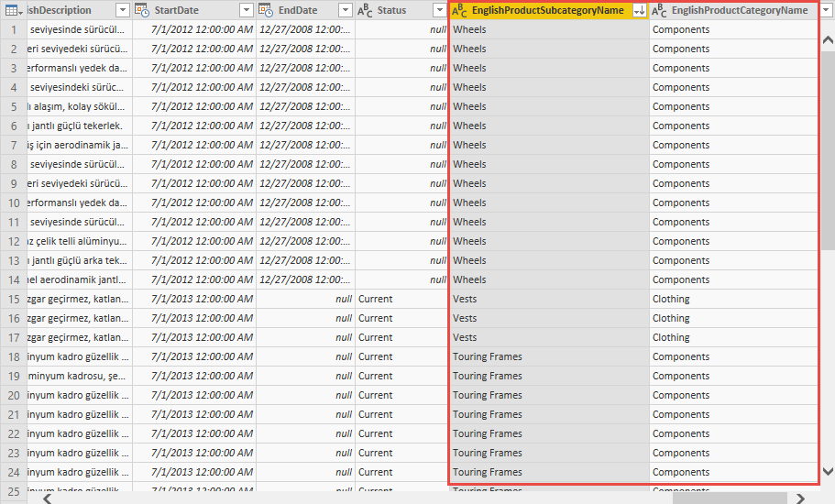This screenshot has height=504, width=835.
Task: Open the EndDate column filter dropdown
Action: point(345,10)
